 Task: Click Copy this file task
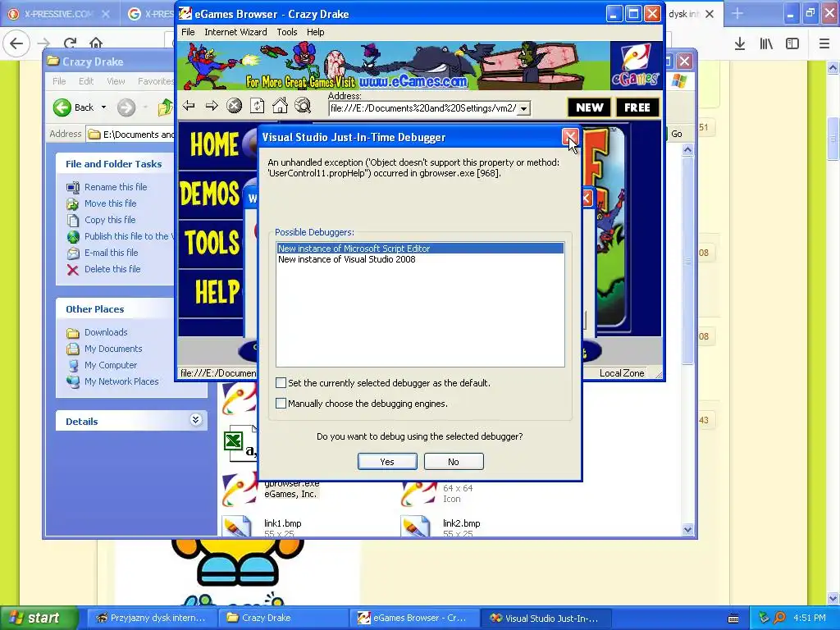pos(110,220)
